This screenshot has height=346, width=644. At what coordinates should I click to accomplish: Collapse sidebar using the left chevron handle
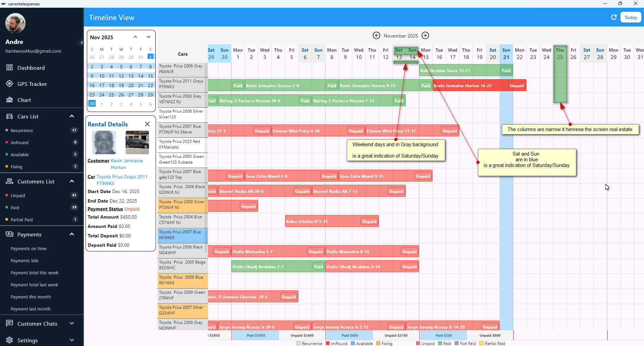tap(82, 43)
